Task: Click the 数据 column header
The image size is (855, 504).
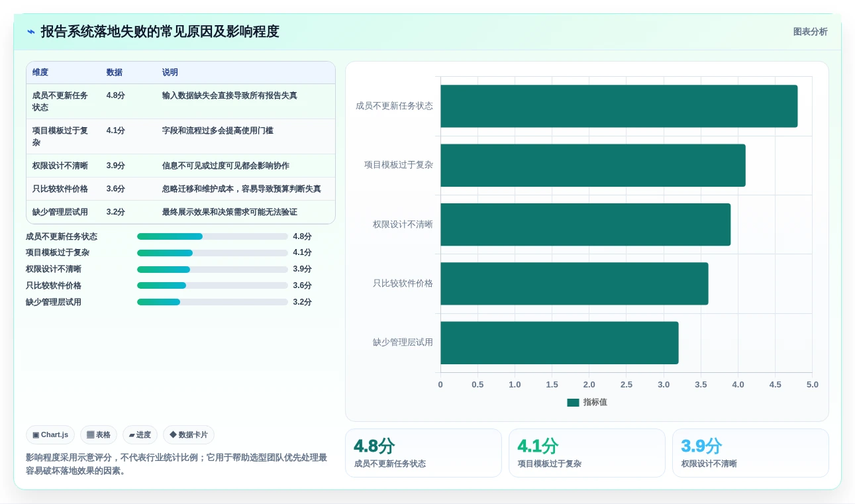Action: pyautogui.click(x=115, y=73)
